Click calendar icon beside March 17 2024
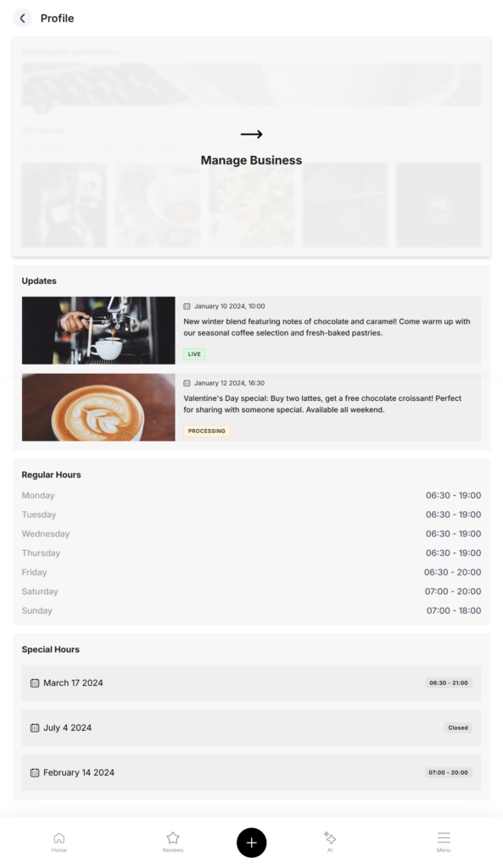 [x=35, y=683]
